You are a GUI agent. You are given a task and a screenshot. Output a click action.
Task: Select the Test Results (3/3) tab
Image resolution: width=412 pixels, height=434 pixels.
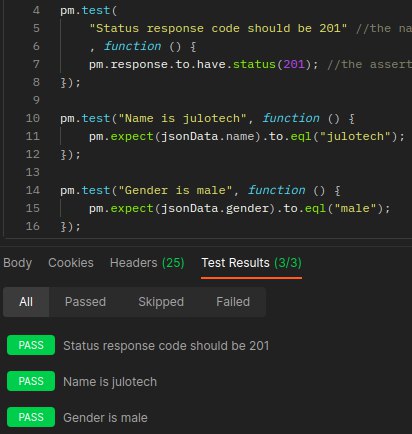[251, 263]
